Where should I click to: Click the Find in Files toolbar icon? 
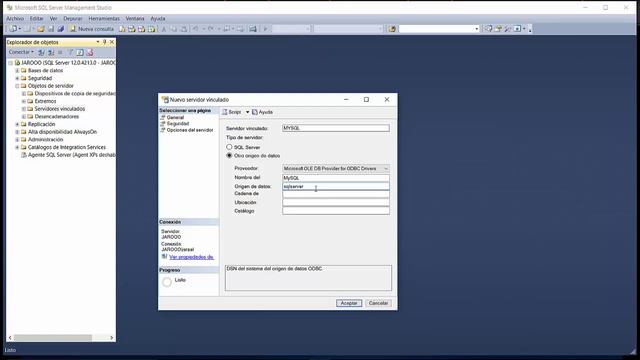392,29
